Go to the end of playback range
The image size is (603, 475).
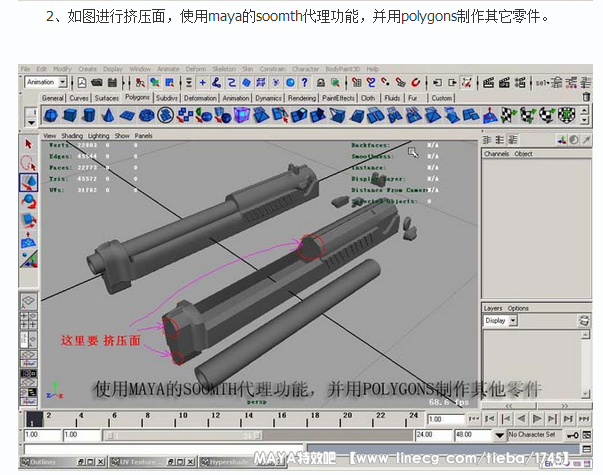coord(584,418)
